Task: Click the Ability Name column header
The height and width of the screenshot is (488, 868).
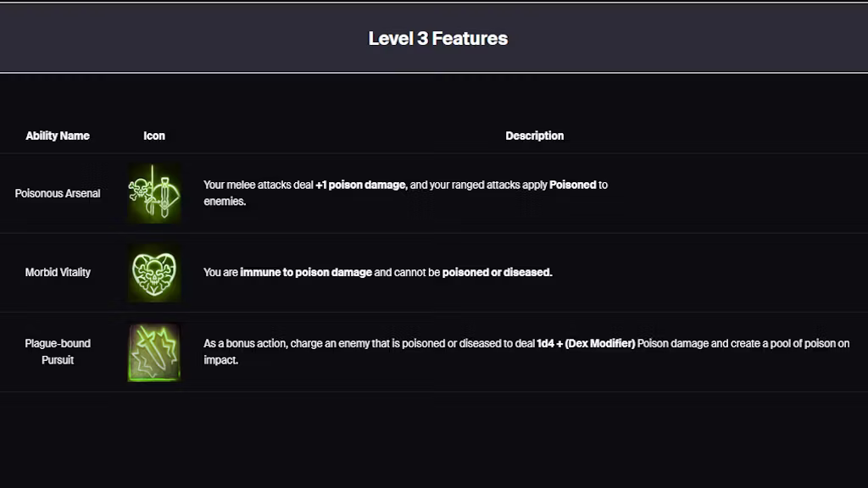Action: 58,136
